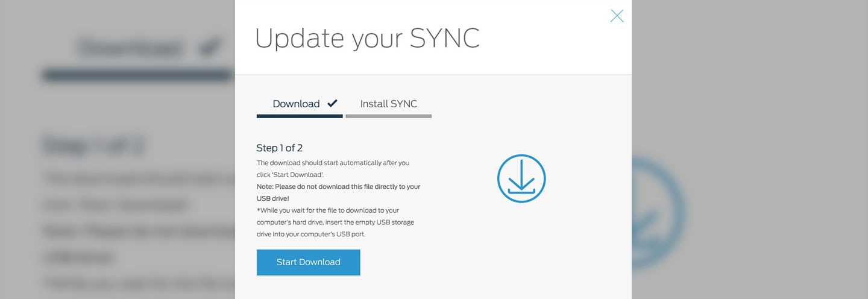Viewport: 868px width, 299px height.
Task: Click the blurred background checkmark icon
Action: pyautogui.click(x=210, y=48)
